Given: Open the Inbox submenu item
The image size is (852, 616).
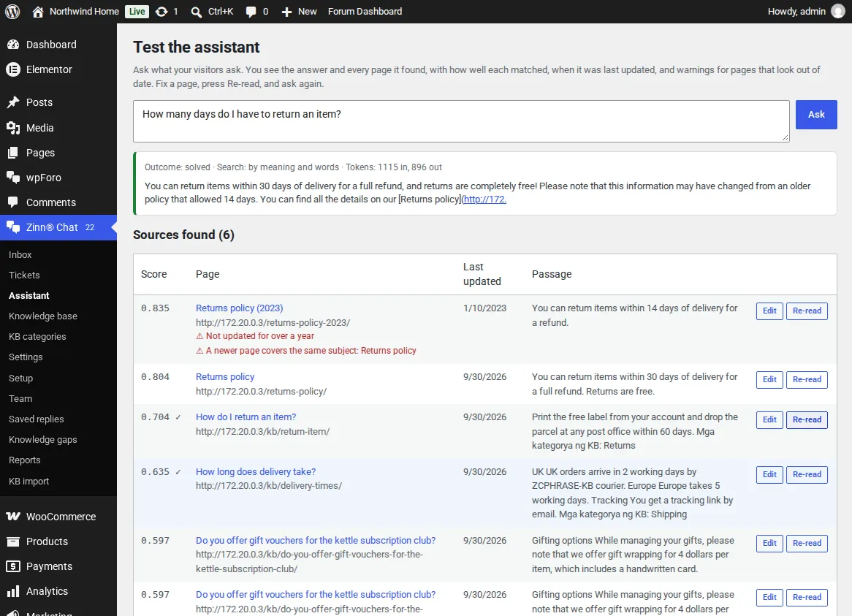Looking at the screenshot, I should tap(20, 255).
